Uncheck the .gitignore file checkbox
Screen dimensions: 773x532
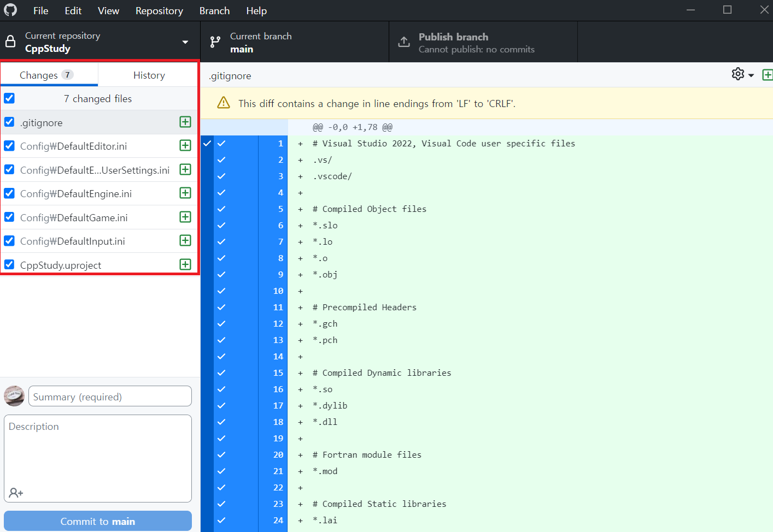click(9, 122)
